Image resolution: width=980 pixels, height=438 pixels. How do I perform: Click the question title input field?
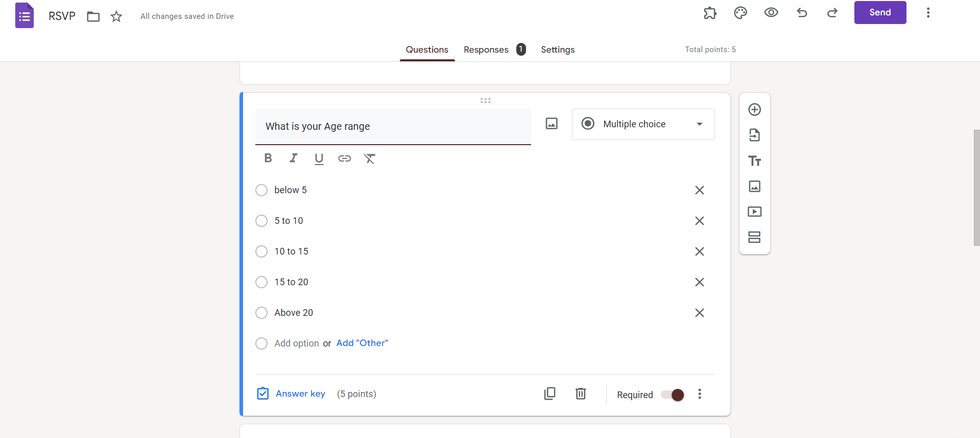[393, 126]
